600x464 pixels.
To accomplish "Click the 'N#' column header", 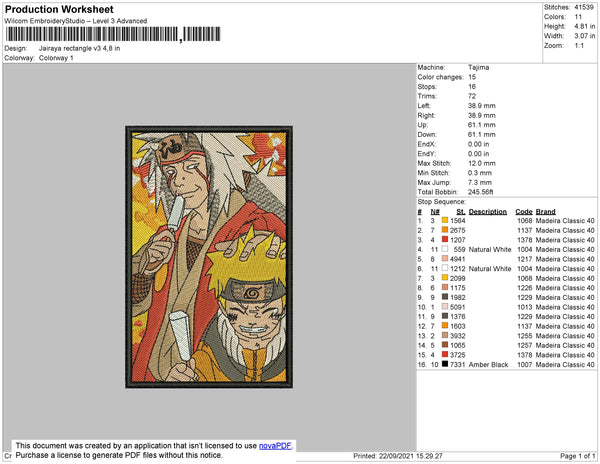I will [435, 212].
